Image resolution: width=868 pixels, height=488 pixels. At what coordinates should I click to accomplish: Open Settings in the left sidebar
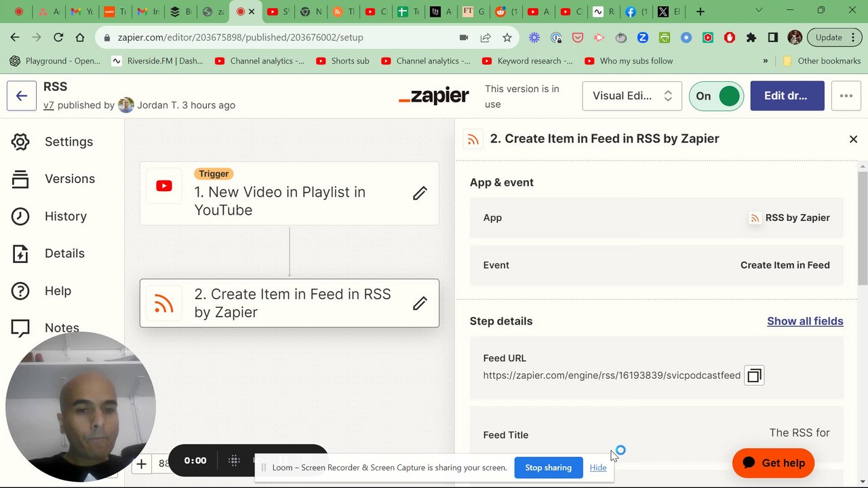pos(52,142)
